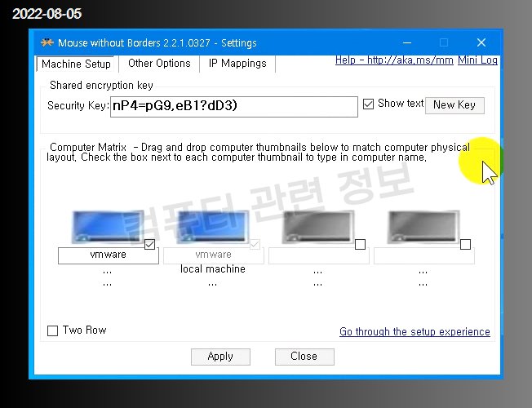Click the Close button

click(x=304, y=357)
